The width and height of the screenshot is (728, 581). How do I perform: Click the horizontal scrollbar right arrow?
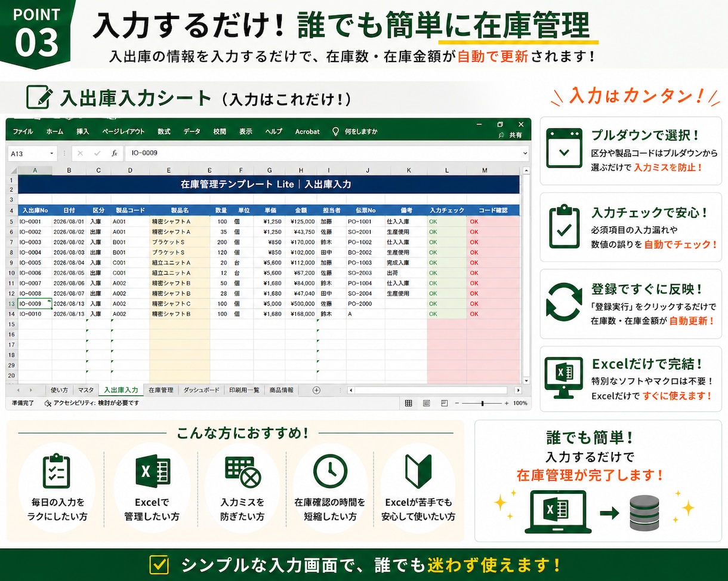(518, 390)
